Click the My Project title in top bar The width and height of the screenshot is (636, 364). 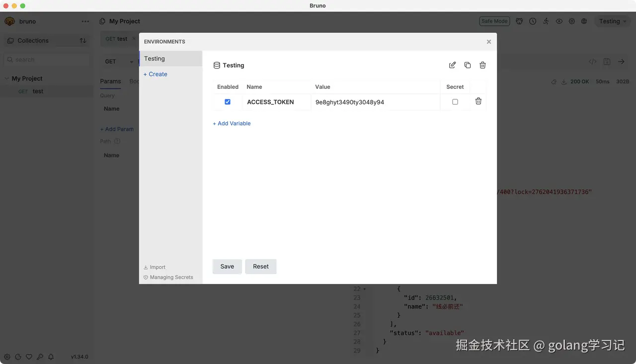tap(125, 21)
